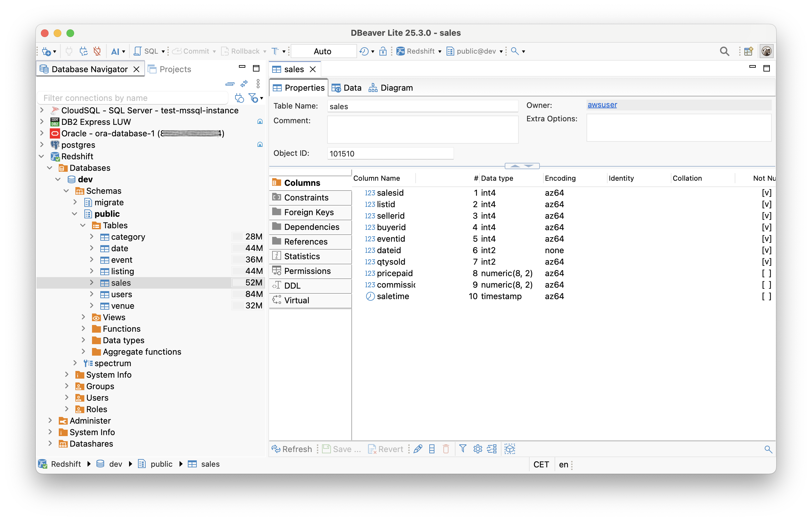The width and height of the screenshot is (812, 521).
Task: Click the New Connection plug icon
Action: click(x=46, y=51)
